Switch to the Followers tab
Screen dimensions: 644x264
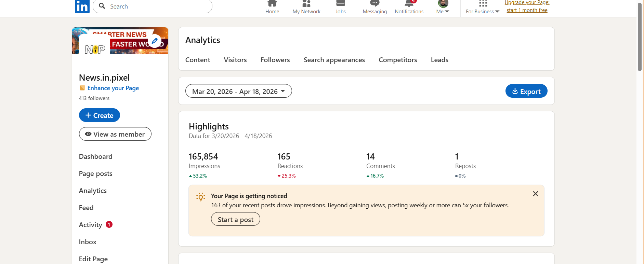tap(275, 60)
